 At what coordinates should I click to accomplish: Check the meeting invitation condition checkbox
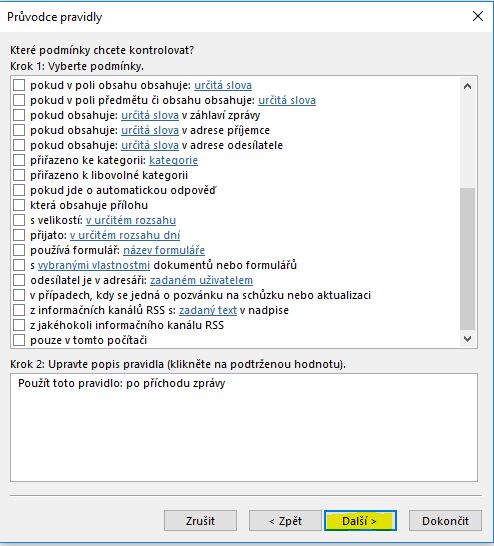[19, 295]
